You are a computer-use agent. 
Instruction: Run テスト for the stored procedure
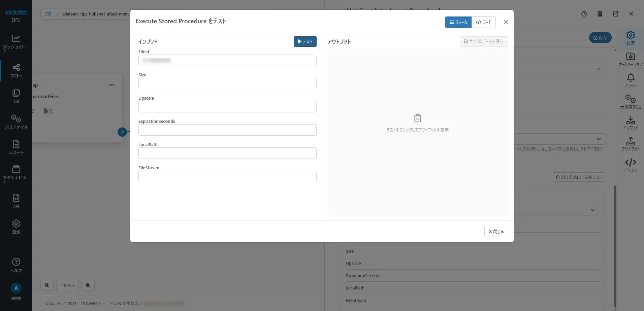[305, 41]
